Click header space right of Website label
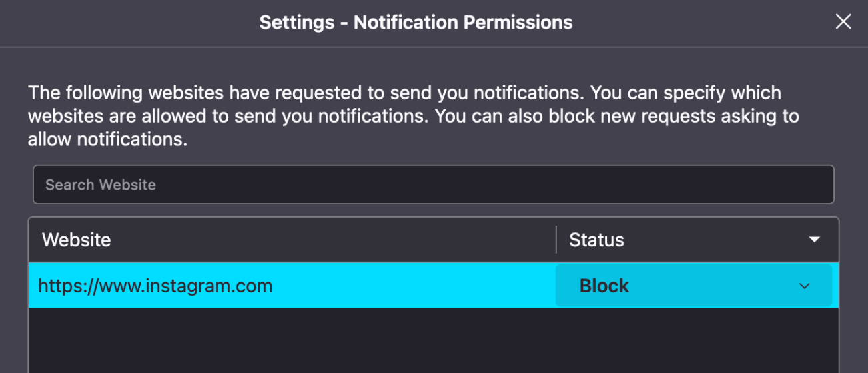The height and width of the screenshot is (373, 868). tap(333, 240)
